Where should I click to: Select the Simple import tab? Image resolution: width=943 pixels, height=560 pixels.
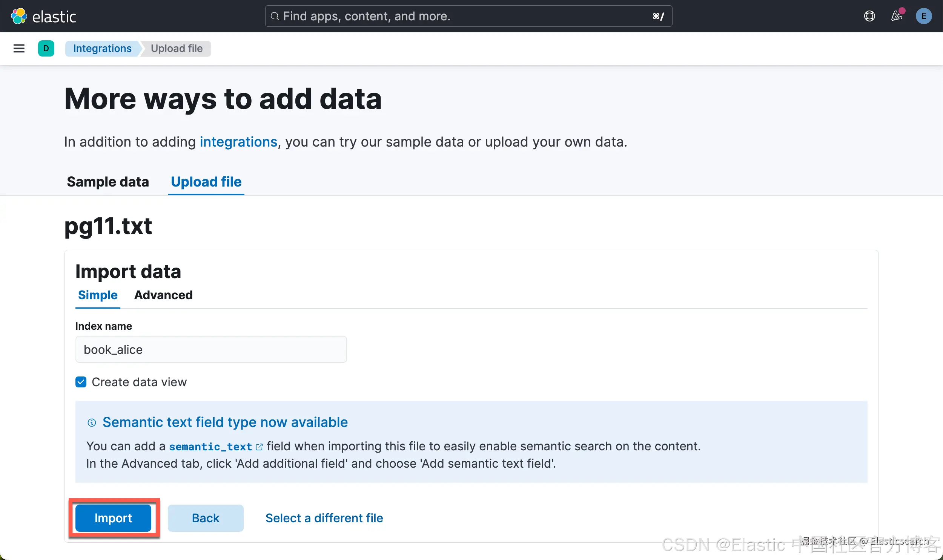[98, 295]
